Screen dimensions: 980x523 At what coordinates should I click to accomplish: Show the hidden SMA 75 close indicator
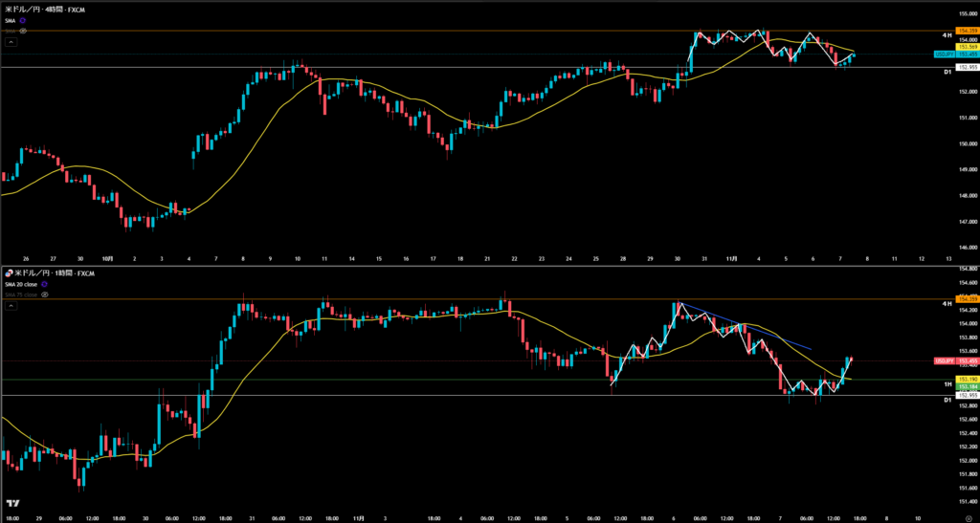(x=45, y=294)
